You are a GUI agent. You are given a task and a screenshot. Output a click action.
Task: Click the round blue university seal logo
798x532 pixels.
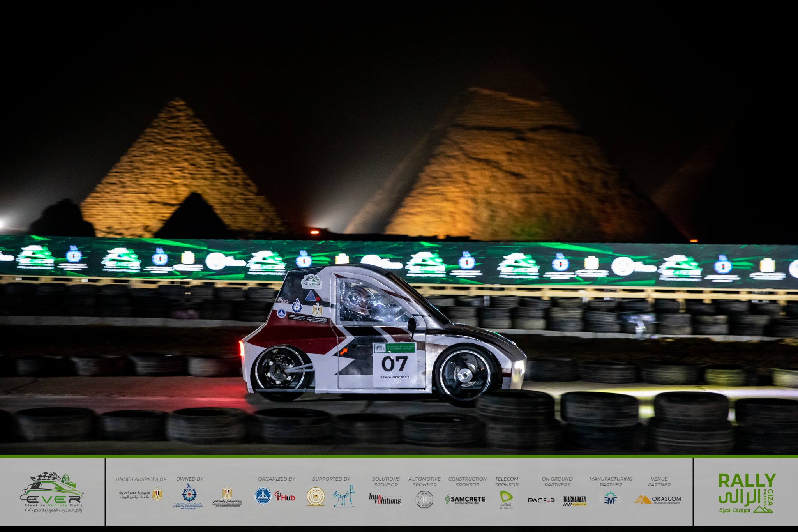[263, 496]
